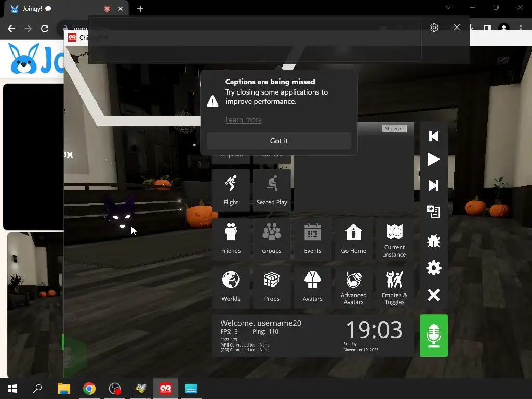
Task: Open the quick menu settings gear
Action: pos(434,268)
